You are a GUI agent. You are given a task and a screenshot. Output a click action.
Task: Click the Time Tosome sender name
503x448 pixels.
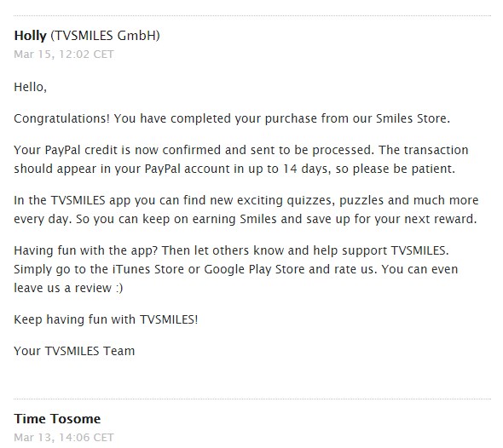coord(57,419)
